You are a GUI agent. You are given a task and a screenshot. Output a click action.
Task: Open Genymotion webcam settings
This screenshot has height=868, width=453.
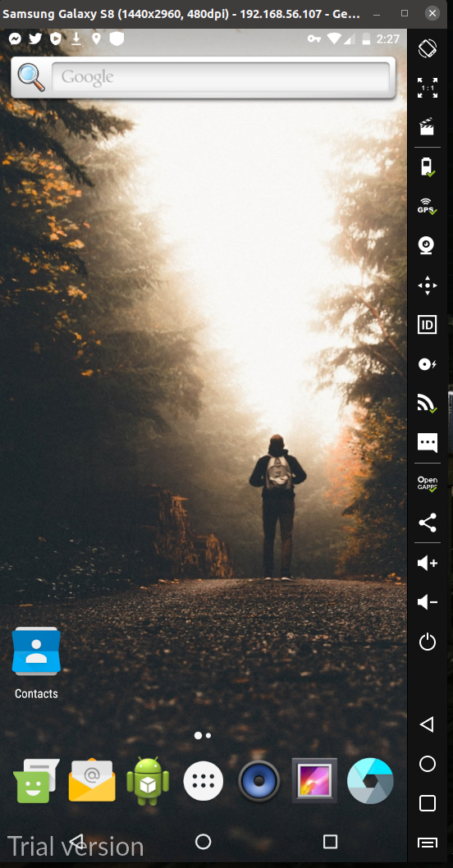[x=426, y=245]
